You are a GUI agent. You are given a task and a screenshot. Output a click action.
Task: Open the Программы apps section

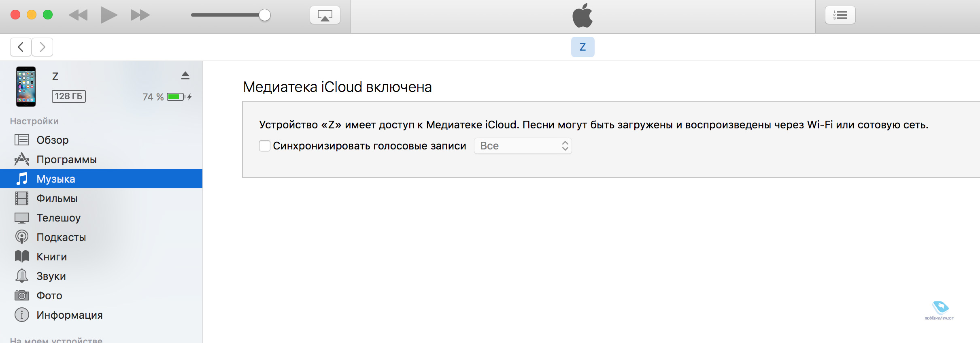[101, 159]
